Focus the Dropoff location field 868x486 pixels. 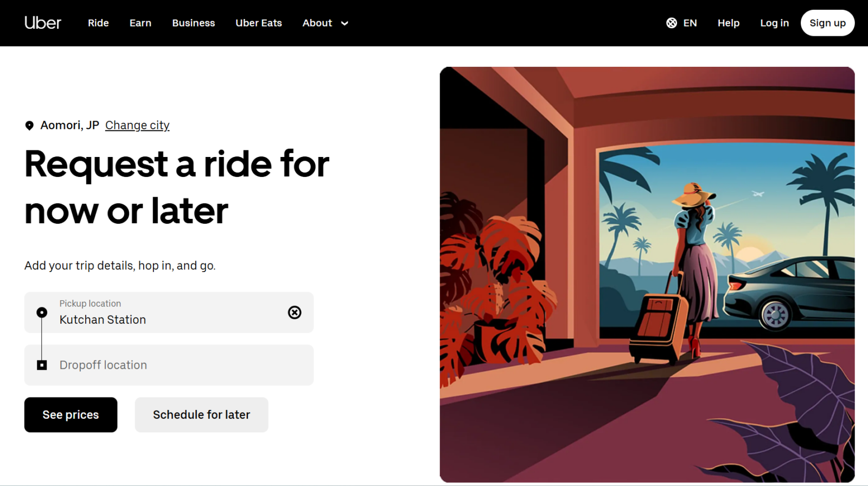(x=169, y=365)
